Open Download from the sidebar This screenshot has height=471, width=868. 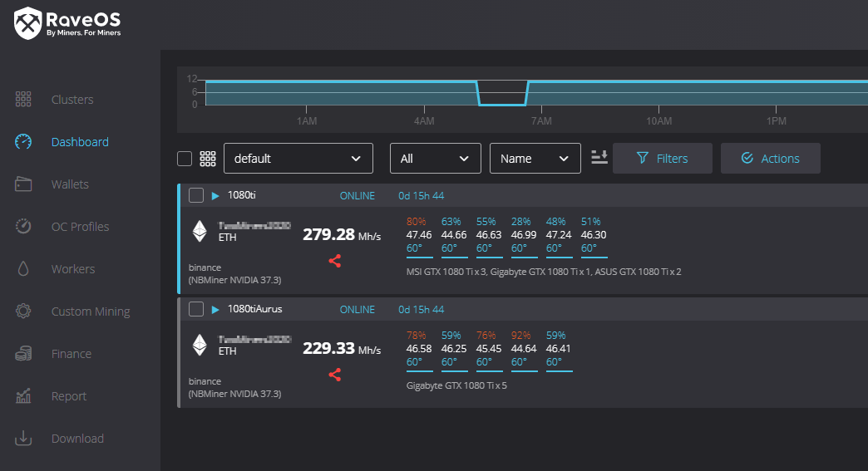pyautogui.click(x=77, y=439)
